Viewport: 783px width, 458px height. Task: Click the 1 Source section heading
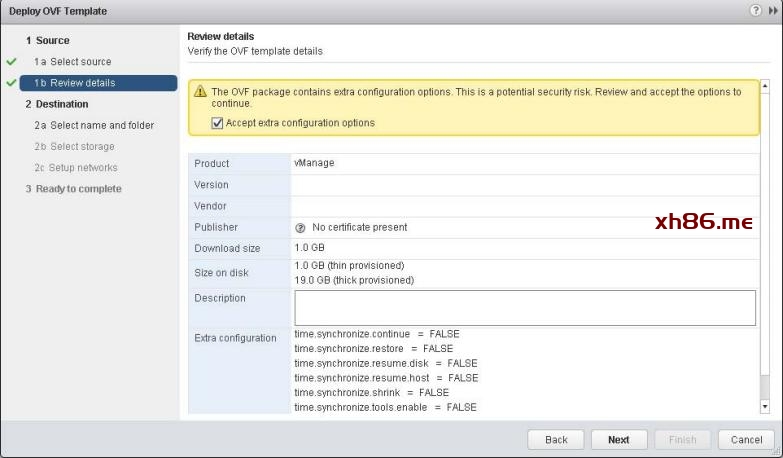[48, 41]
